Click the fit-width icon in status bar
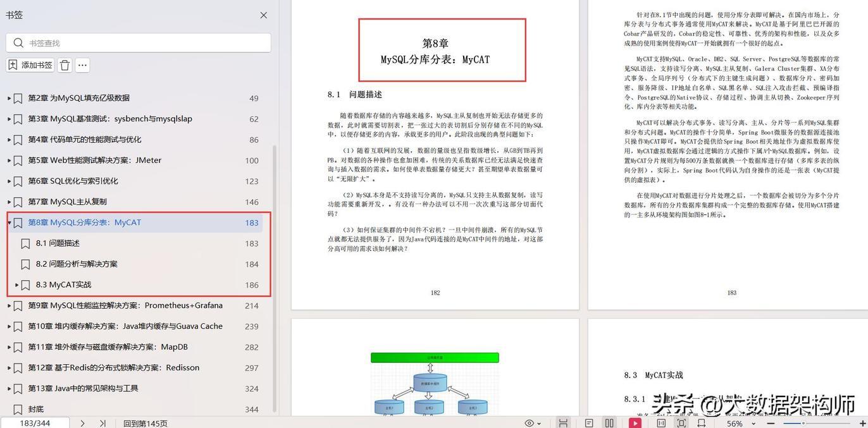The height and width of the screenshot is (428, 868). click(702, 423)
